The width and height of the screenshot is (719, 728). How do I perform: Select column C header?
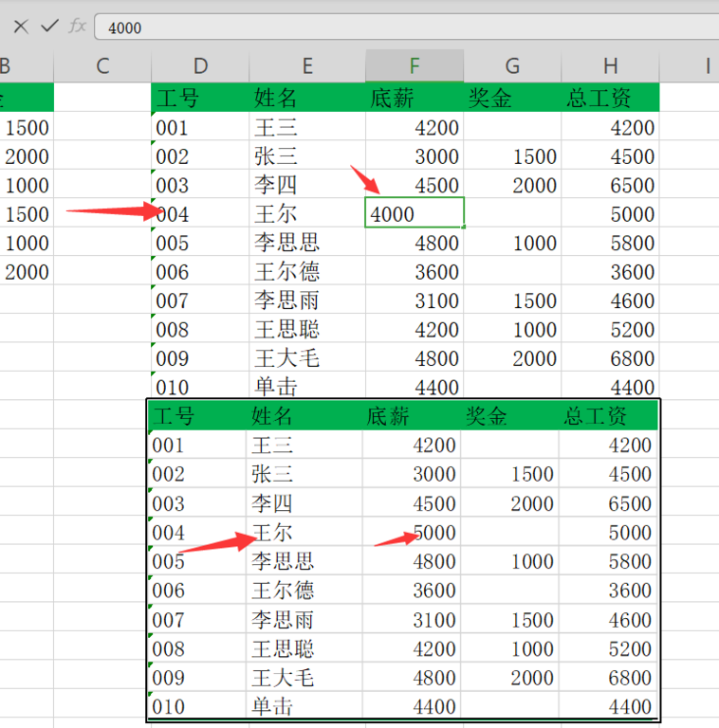click(x=102, y=65)
